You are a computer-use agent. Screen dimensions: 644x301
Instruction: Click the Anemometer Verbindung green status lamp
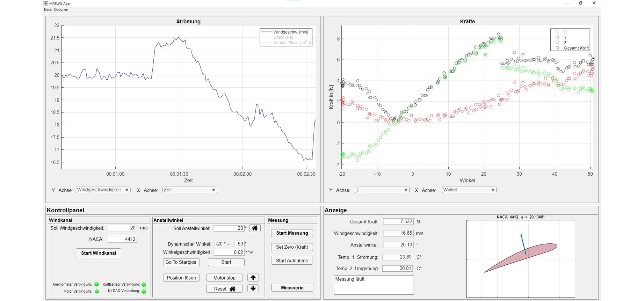(97, 284)
